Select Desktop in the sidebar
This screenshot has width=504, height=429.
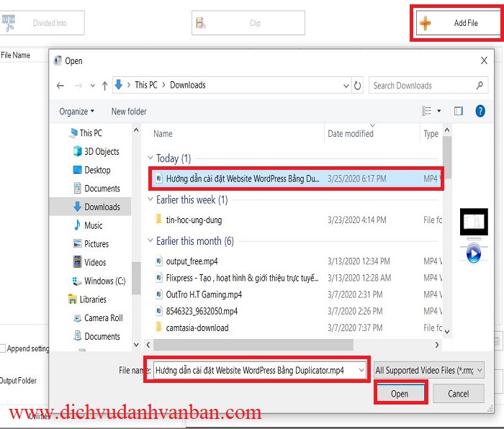pos(97,170)
